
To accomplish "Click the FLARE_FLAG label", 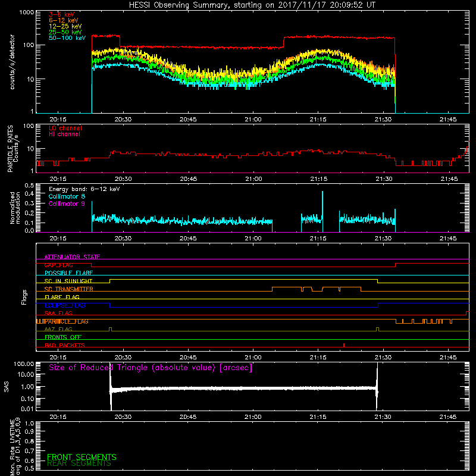I will [x=62, y=297].
